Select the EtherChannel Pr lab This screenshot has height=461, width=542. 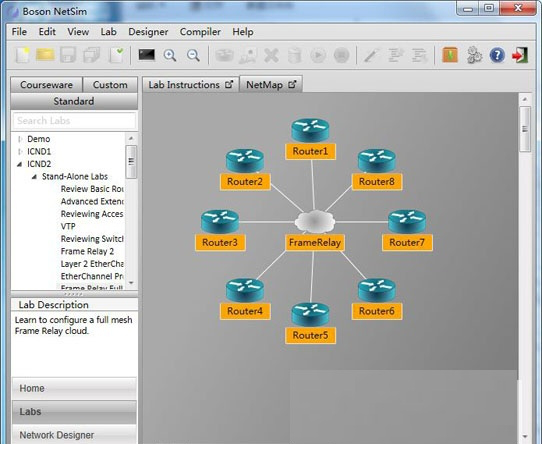click(92, 276)
